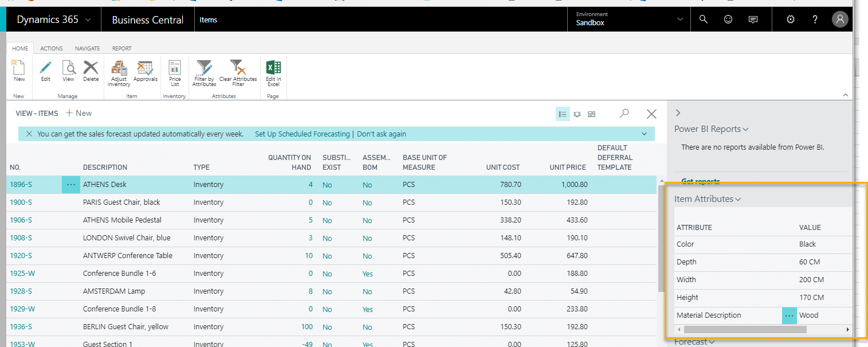
Task: Click the Get reports link
Action: click(700, 181)
